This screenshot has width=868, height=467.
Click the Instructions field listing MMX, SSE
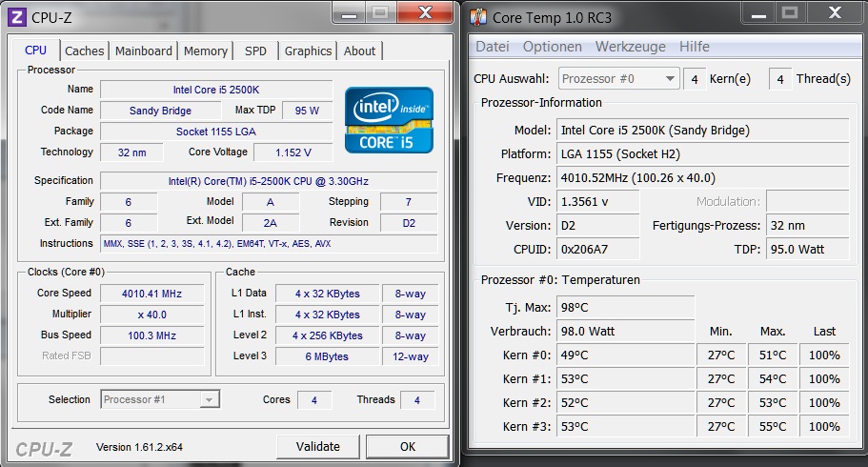pyautogui.click(x=268, y=244)
